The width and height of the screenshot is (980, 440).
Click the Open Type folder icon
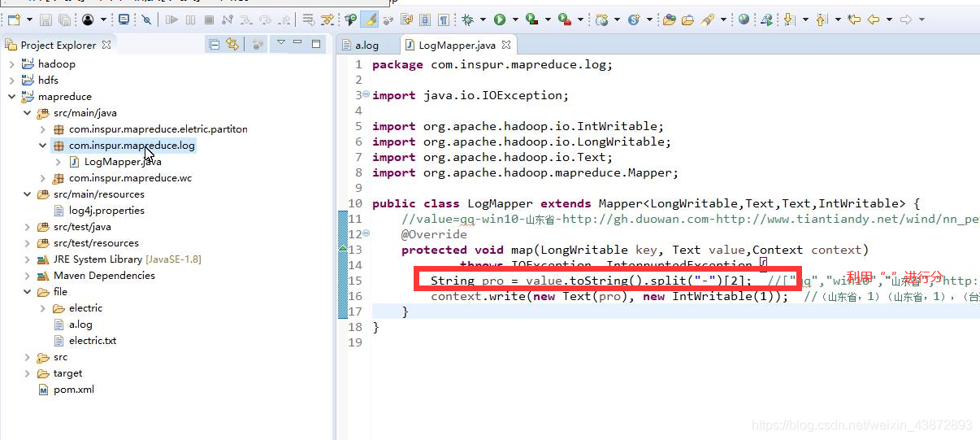669,20
